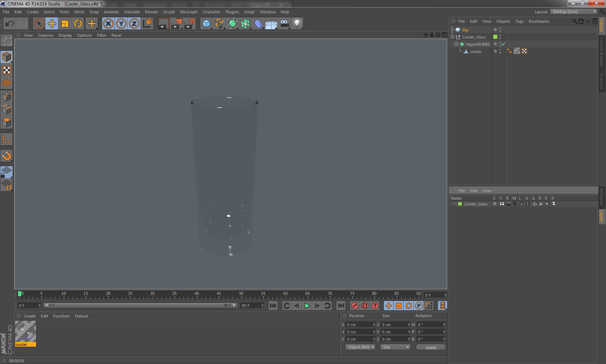The width and height of the screenshot is (606, 364).
Task: Click Cooler_Glass layer color square
Action: (x=495, y=37)
